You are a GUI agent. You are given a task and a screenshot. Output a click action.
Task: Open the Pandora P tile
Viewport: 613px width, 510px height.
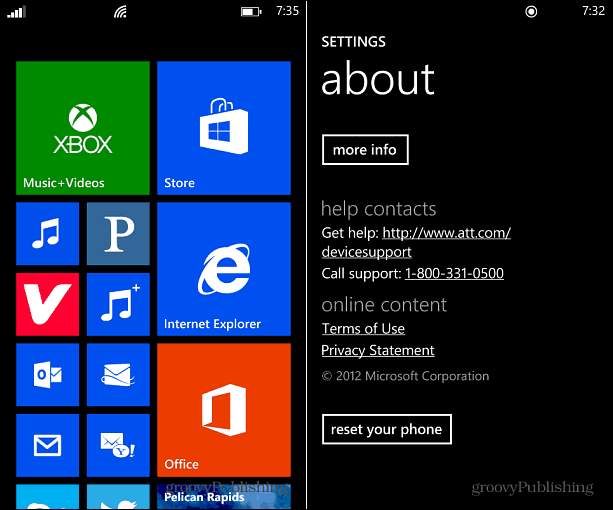[118, 234]
